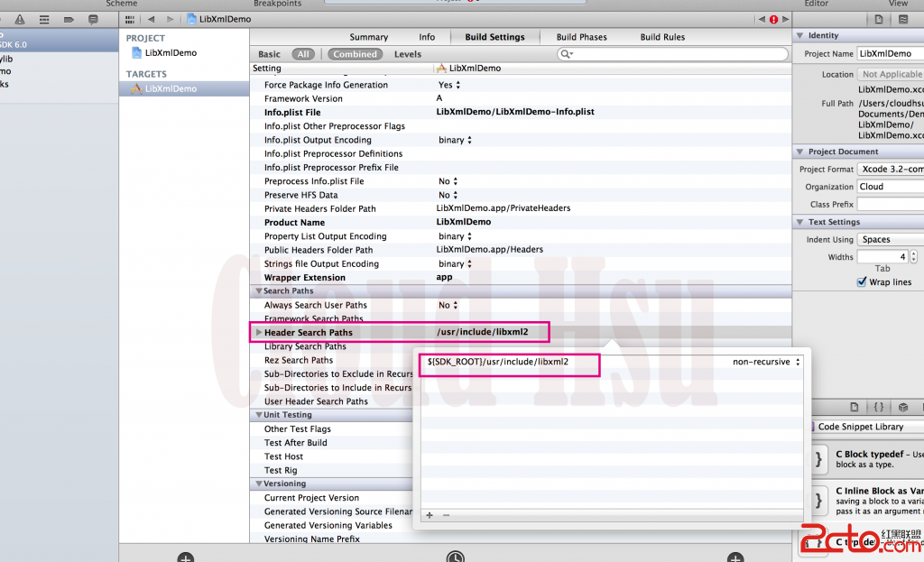
Task: Go forward with the right arrow
Action: click(171, 20)
